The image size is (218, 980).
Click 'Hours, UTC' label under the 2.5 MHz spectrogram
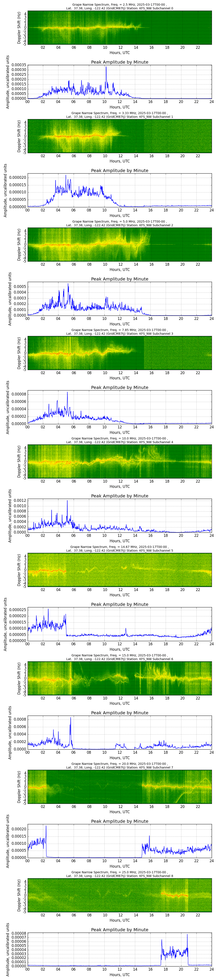point(120,53)
